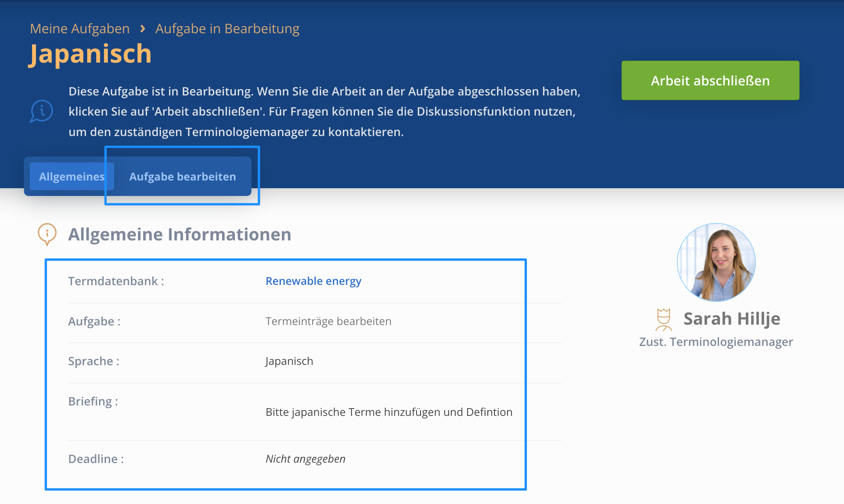Viewport: 844px width, 504px height.
Task: Click the 'Zust. Terminologiemanager' label
Action: [x=716, y=342]
